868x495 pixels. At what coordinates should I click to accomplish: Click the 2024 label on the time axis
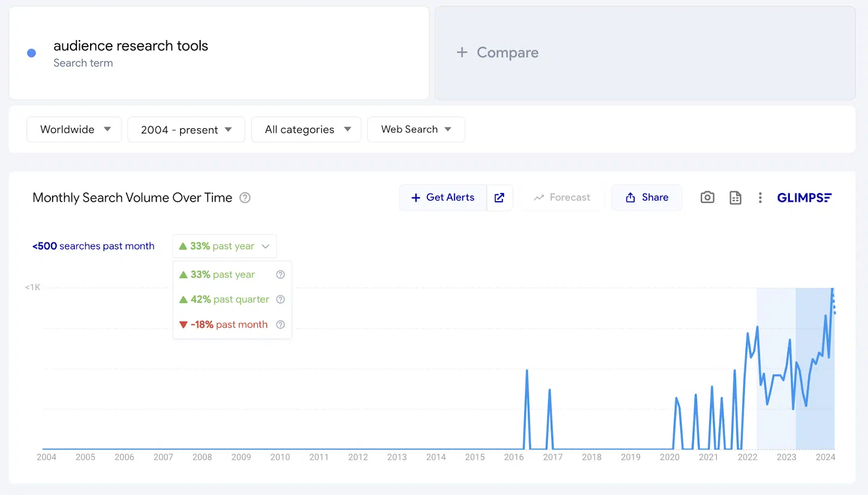tap(825, 457)
